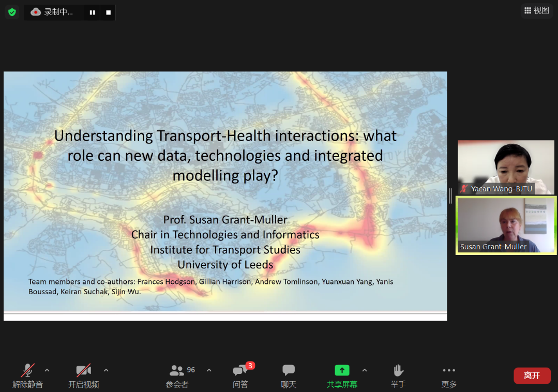Turn on camera with 开启视频
The image size is (558, 392).
coord(84,375)
